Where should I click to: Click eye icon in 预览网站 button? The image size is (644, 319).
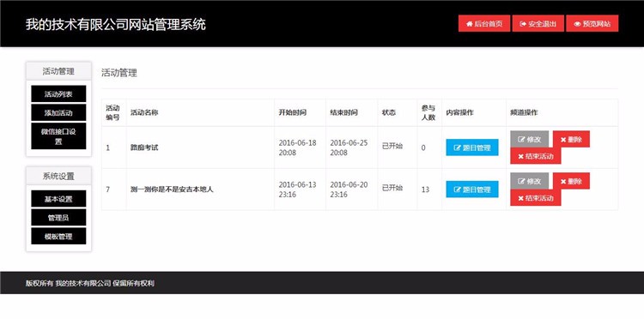click(577, 24)
